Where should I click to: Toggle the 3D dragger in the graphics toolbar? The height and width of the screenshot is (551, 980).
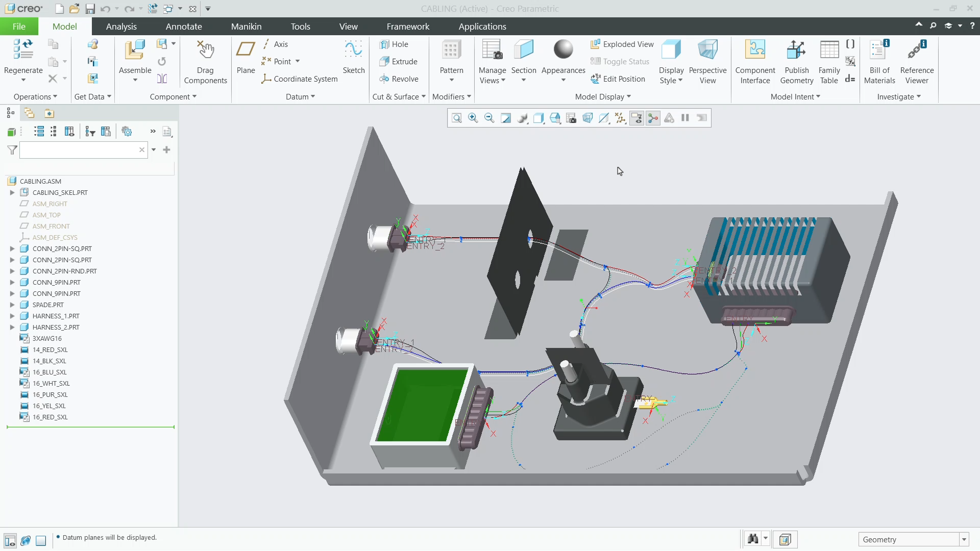(x=653, y=118)
